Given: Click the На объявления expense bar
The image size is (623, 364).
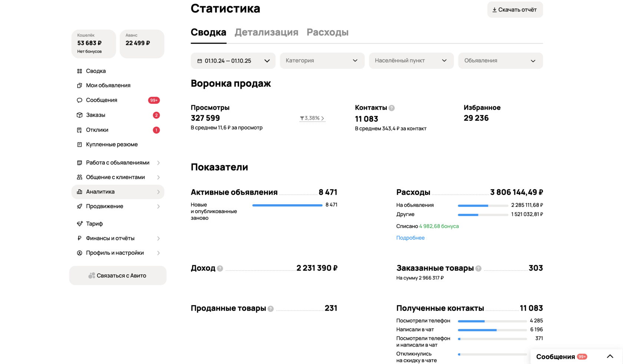Looking at the screenshot, I should click(483, 205).
